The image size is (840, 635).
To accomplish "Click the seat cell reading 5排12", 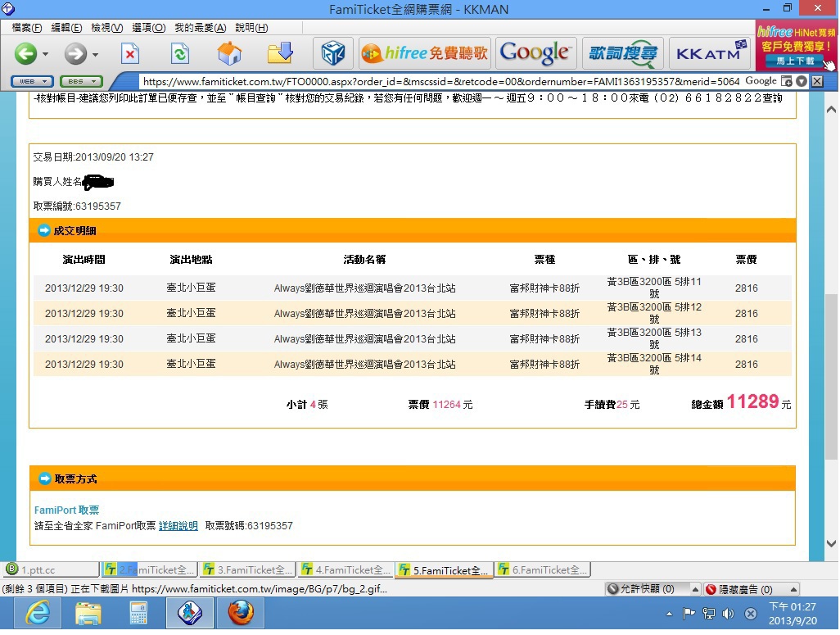I will coord(653,313).
